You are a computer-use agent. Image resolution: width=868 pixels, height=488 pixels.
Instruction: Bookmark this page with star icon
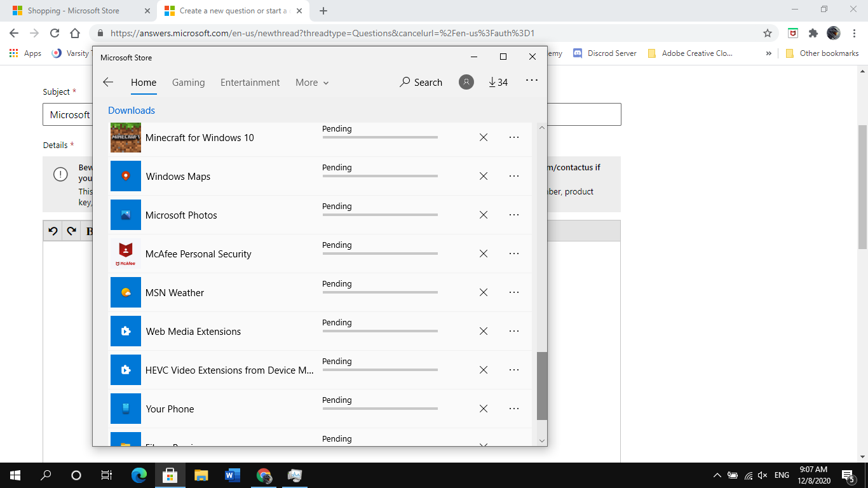767,33
